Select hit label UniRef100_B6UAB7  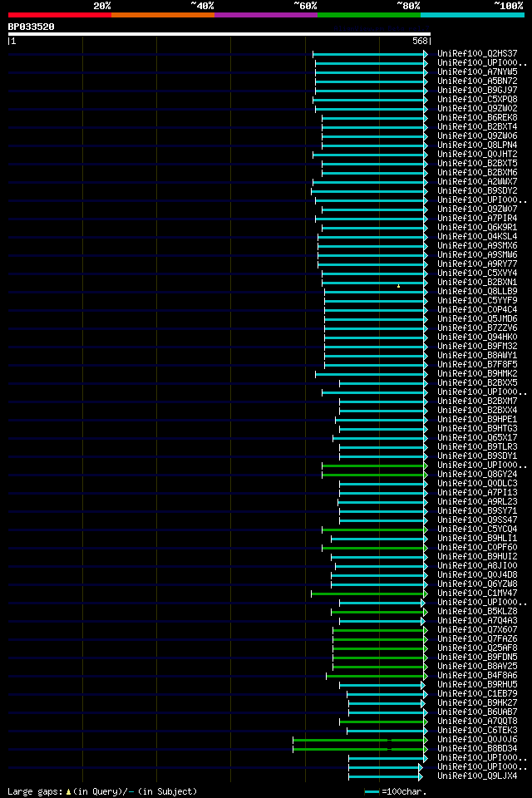[x=477, y=712]
